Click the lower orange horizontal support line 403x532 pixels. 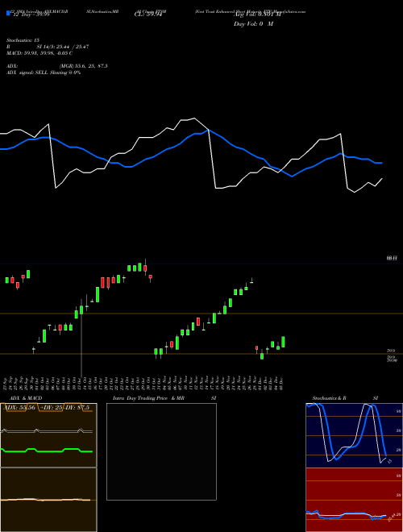point(201,354)
